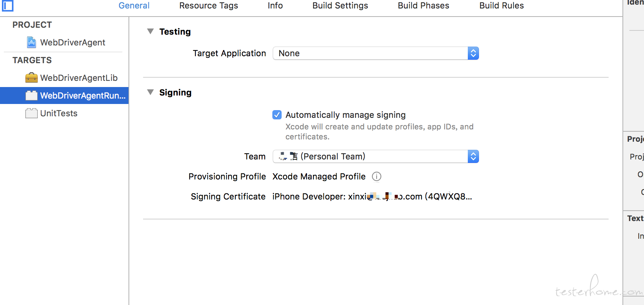Open the Build Phases tab
The image size is (644, 305).
tap(424, 5)
